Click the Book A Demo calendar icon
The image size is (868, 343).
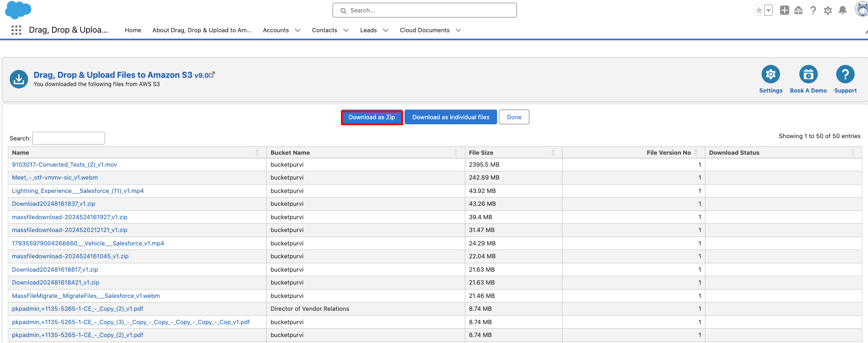(809, 74)
